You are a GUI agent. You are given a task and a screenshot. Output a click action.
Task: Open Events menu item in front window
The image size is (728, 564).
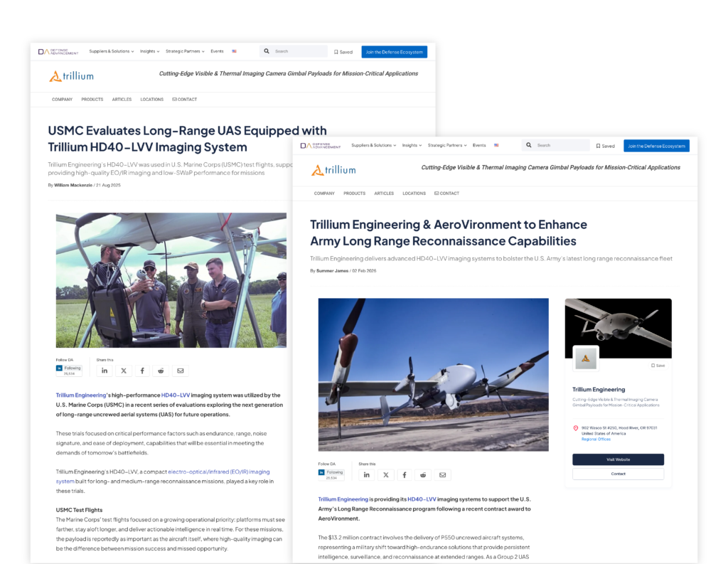(479, 145)
